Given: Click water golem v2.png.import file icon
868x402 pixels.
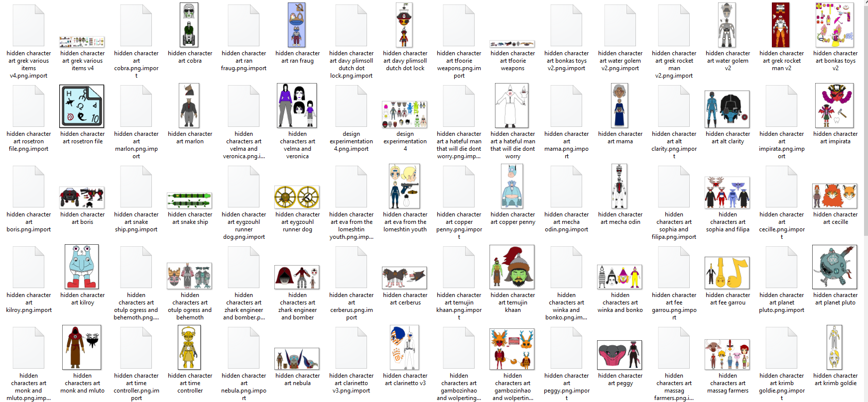Looking at the screenshot, I should (x=620, y=25).
